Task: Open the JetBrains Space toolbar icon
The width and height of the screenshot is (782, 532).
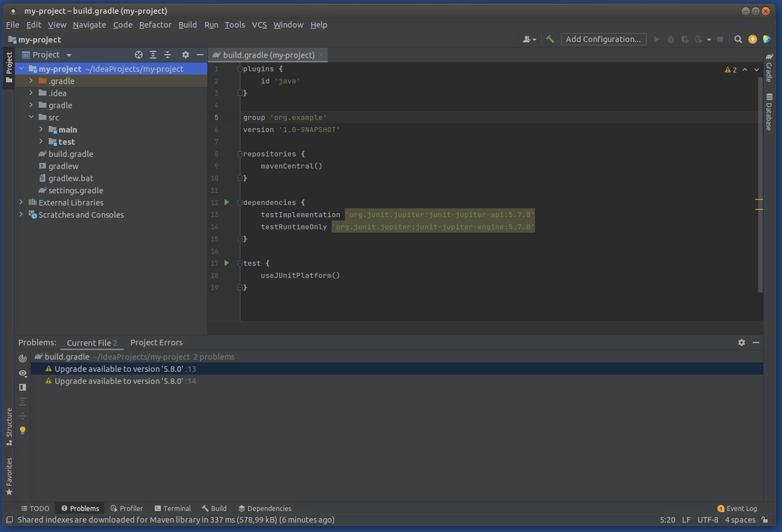Action: (767, 39)
